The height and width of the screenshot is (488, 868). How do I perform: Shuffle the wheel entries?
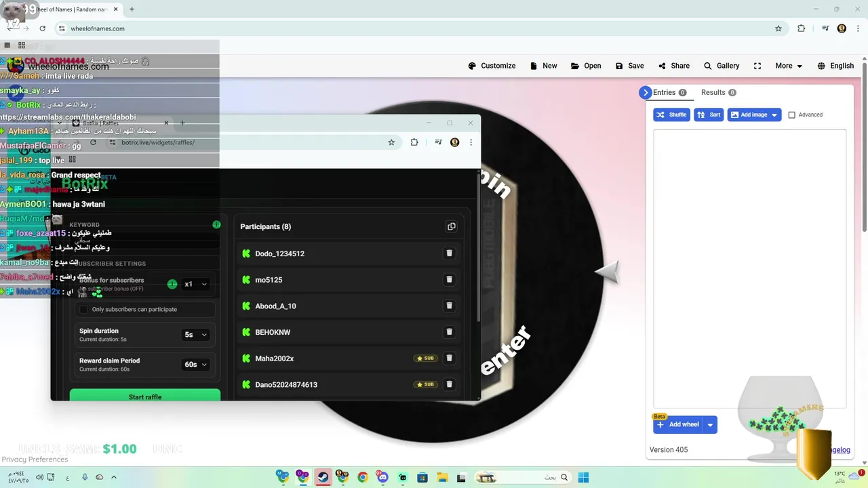pyautogui.click(x=671, y=115)
